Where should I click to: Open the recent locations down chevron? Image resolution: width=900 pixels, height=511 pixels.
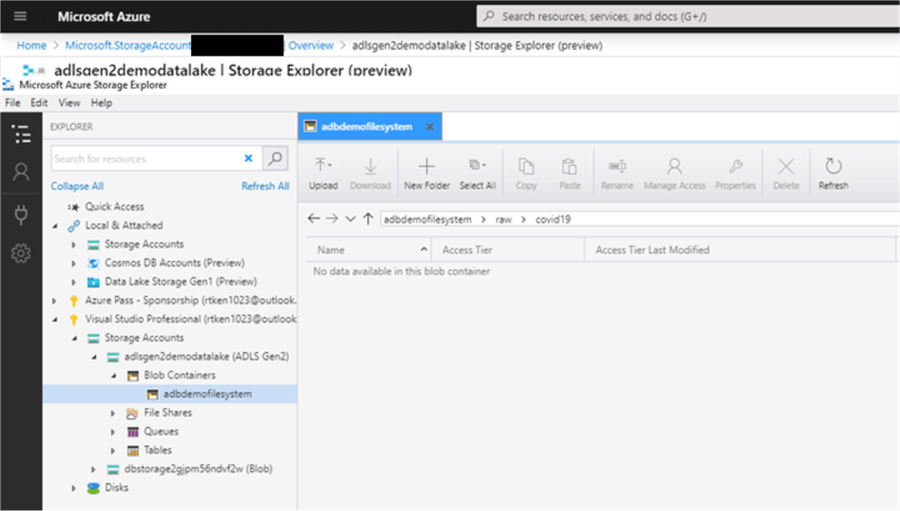pyautogui.click(x=350, y=219)
